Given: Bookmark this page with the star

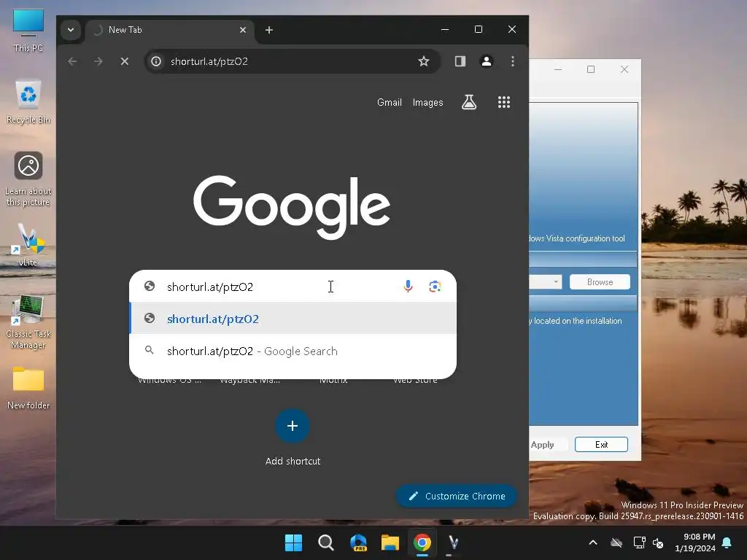Looking at the screenshot, I should pyautogui.click(x=424, y=61).
